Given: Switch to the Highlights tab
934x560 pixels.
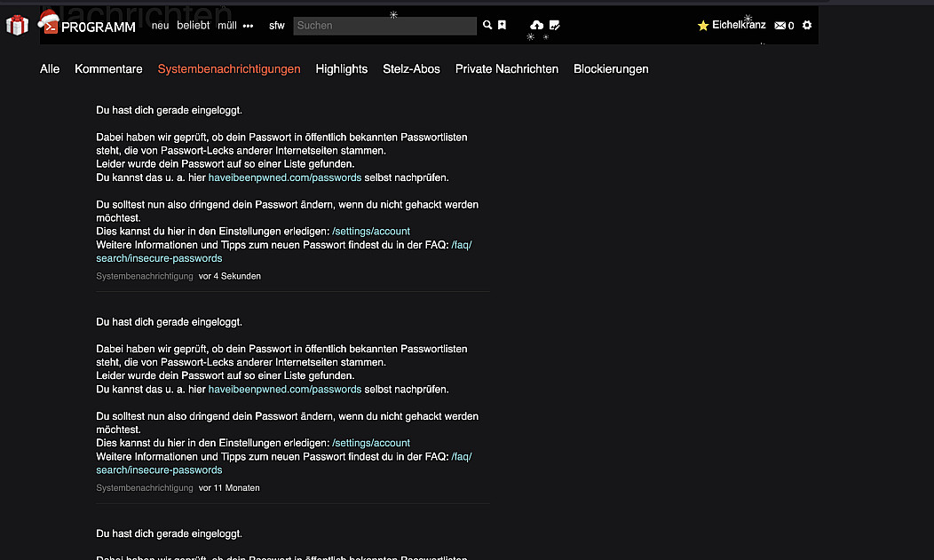Looking at the screenshot, I should 341,68.
